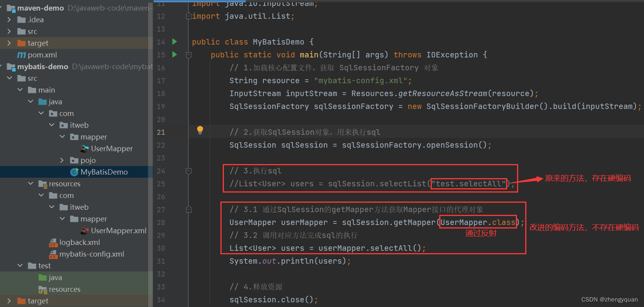Click the .idea folder icon
This screenshot has height=307, width=644.
point(21,20)
